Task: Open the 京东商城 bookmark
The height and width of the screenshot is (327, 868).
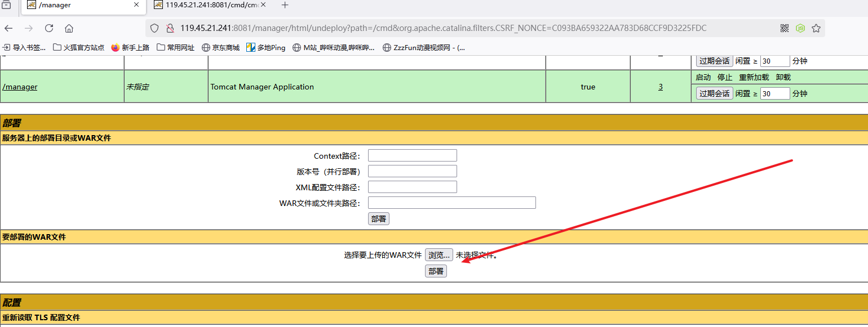Action: pyautogui.click(x=220, y=48)
